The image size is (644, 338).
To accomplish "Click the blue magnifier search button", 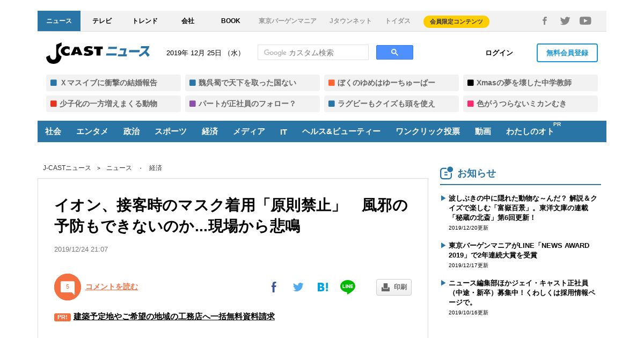I will [x=394, y=52].
